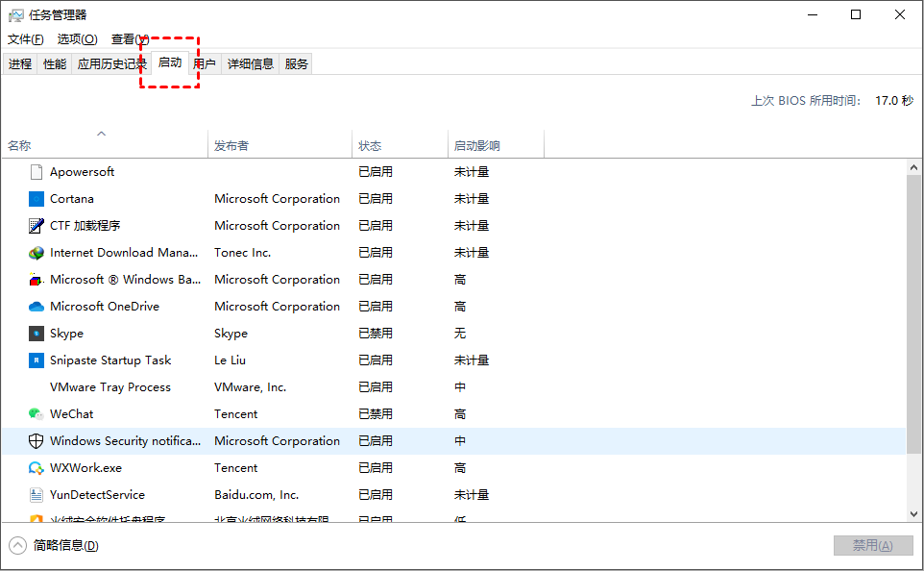
Task: Click the WXWork.exe icon
Action: click(36, 468)
